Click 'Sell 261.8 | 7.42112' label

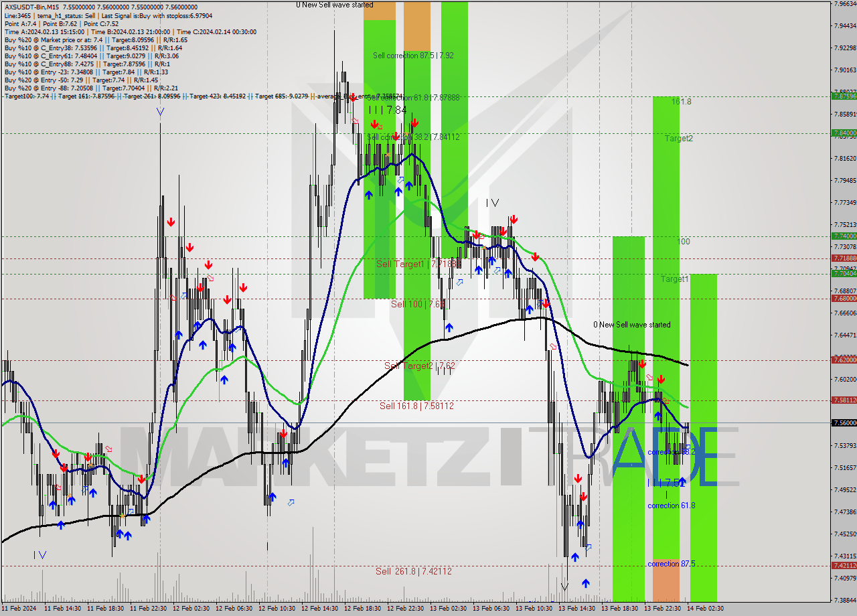click(x=413, y=571)
